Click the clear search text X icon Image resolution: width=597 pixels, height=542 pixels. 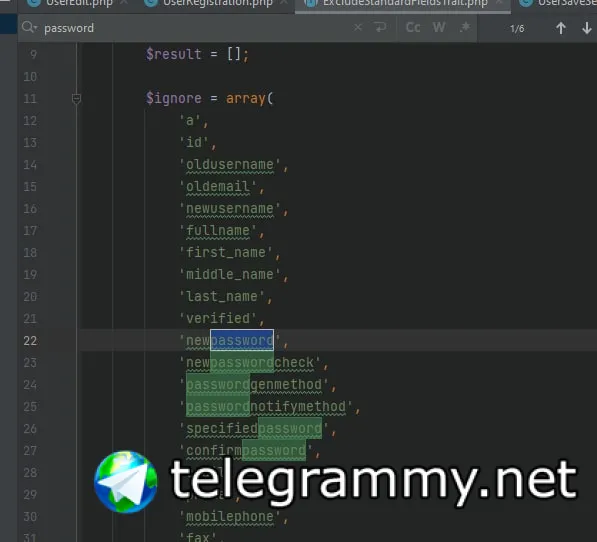358,27
